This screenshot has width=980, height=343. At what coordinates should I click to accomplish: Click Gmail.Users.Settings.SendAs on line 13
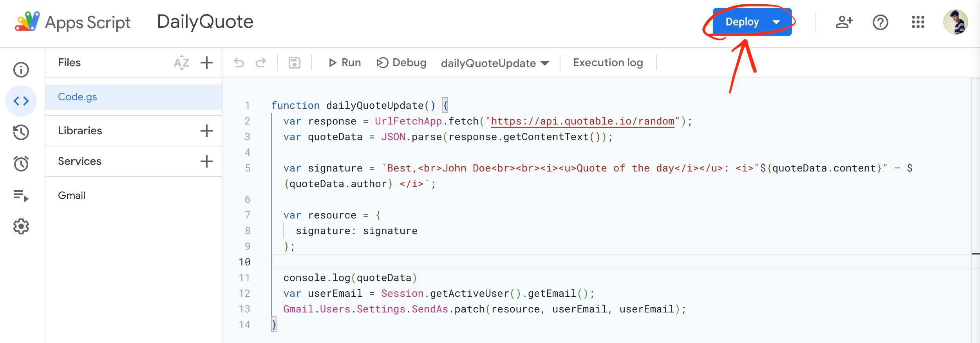[365, 309]
